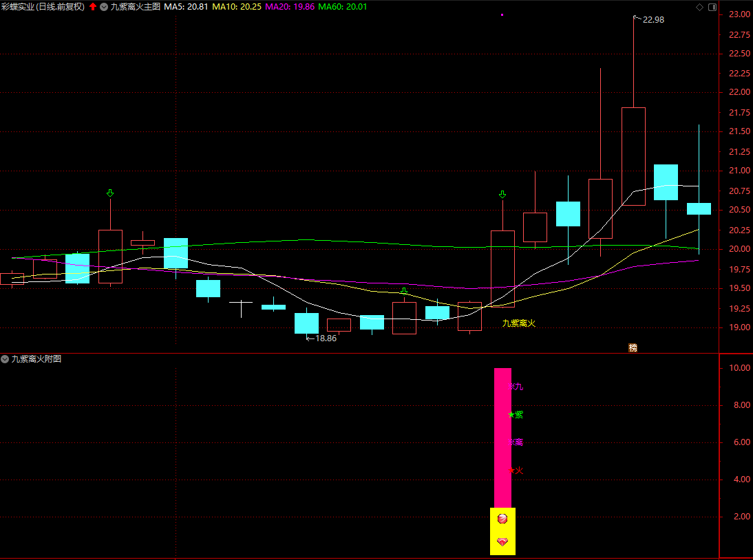Select the yellow bar under magenta bar
The width and height of the screenshot is (753, 560).
pyautogui.click(x=502, y=531)
